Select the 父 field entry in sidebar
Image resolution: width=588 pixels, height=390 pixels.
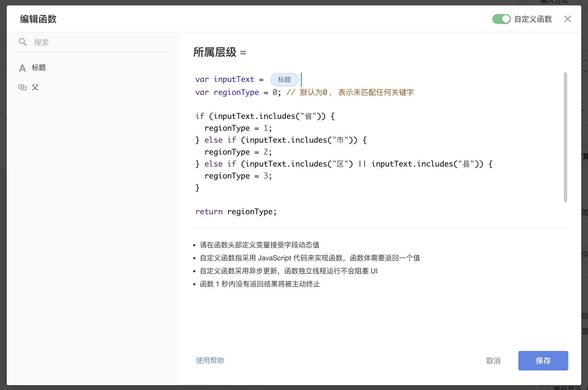(35, 87)
